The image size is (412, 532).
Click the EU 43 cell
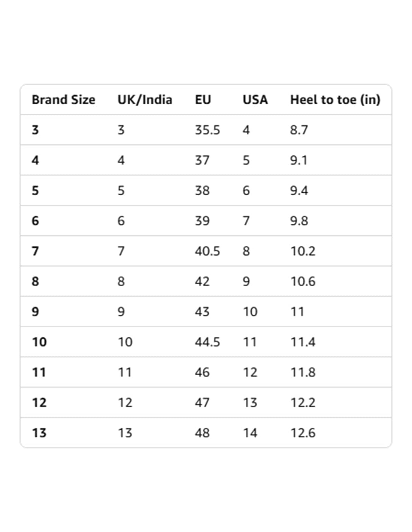click(x=202, y=312)
